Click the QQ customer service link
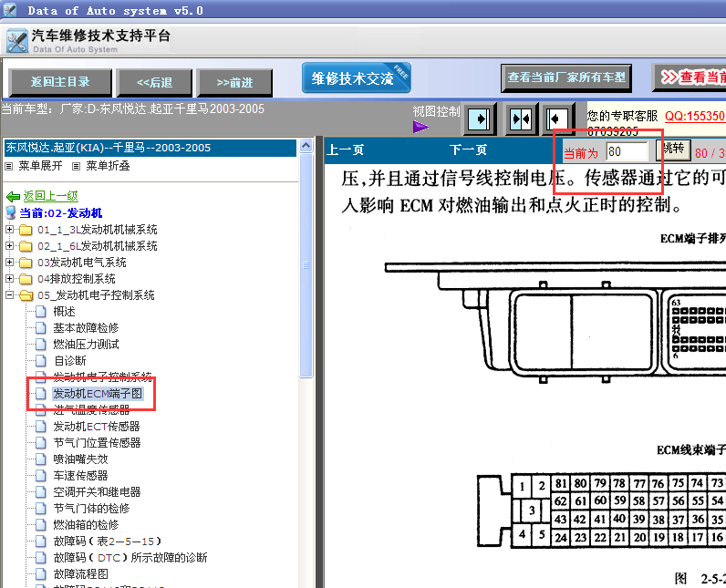The height and width of the screenshot is (588, 726). 695,116
